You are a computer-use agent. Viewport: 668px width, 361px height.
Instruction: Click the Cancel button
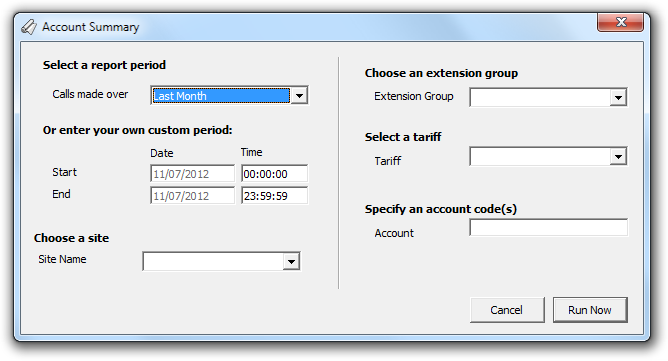pyautogui.click(x=507, y=310)
